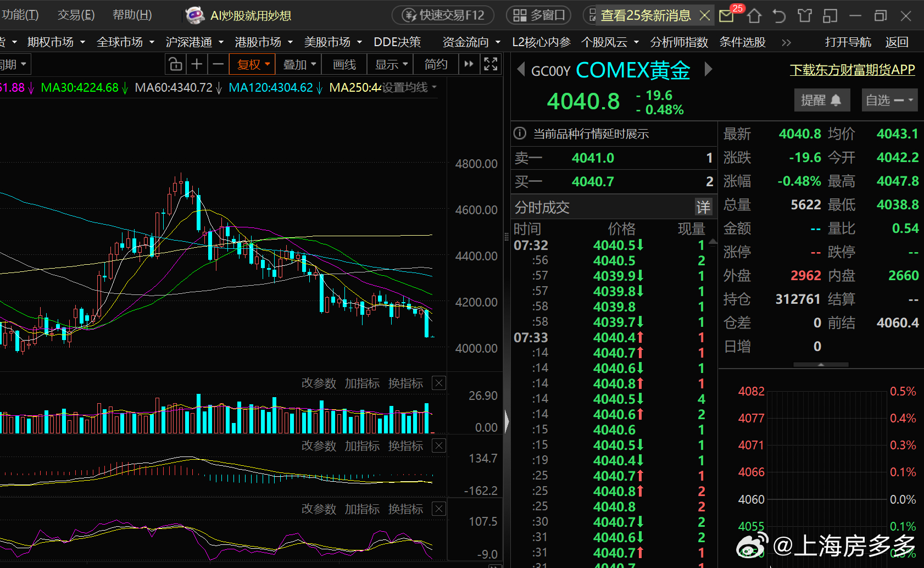The width and height of the screenshot is (924, 568).
Task: Click 换指标 on the MACD indicator panel
Action: pyautogui.click(x=405, y=446)
